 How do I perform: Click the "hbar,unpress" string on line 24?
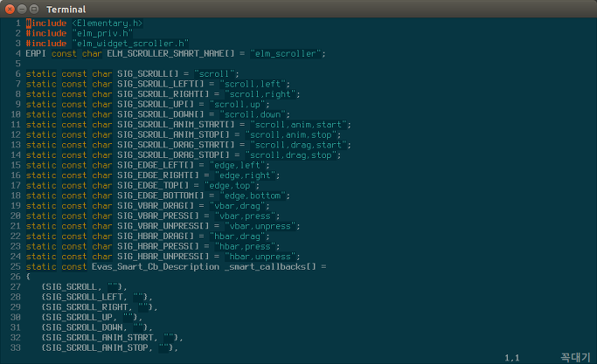260,257
